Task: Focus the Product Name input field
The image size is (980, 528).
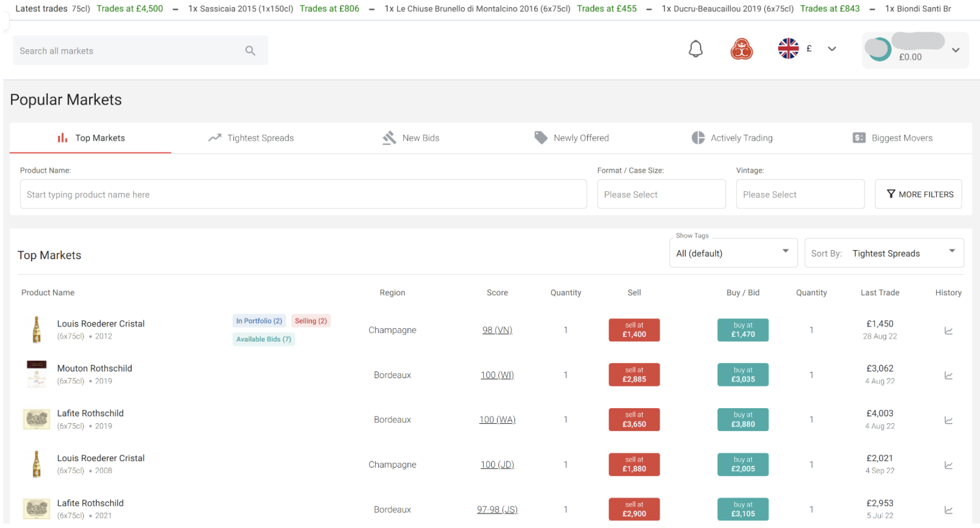Action: click(x=303, y=194)
